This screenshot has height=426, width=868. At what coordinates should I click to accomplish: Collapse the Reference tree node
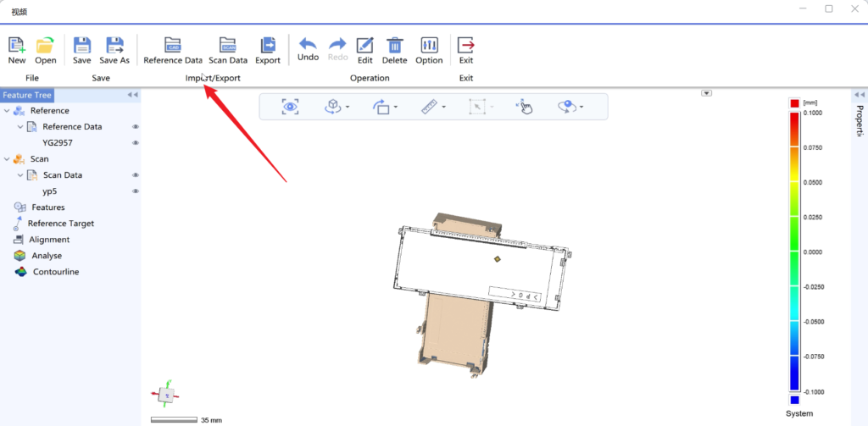tap(8, 111)
